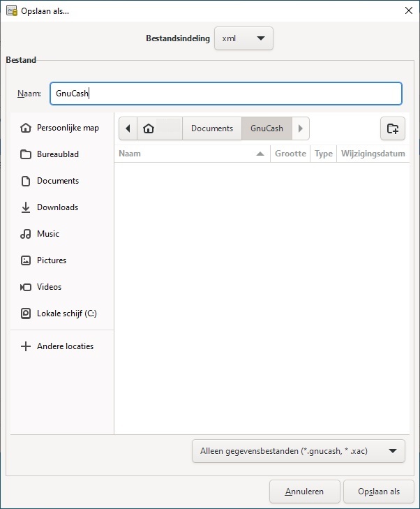Open the Bestandsindeling xml dropdown
This screenshot has height=509, width=420.
tap(243, 38)
